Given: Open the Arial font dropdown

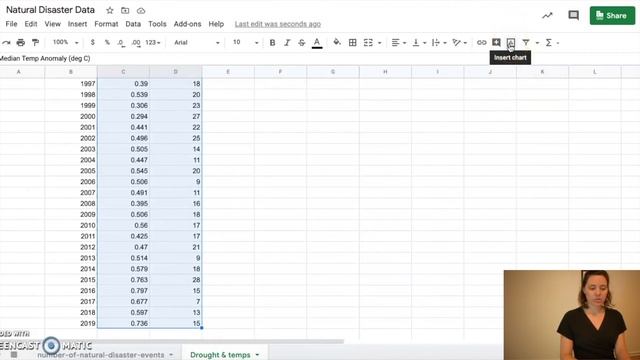Looking at the screenshot, I should click(197, 42).
